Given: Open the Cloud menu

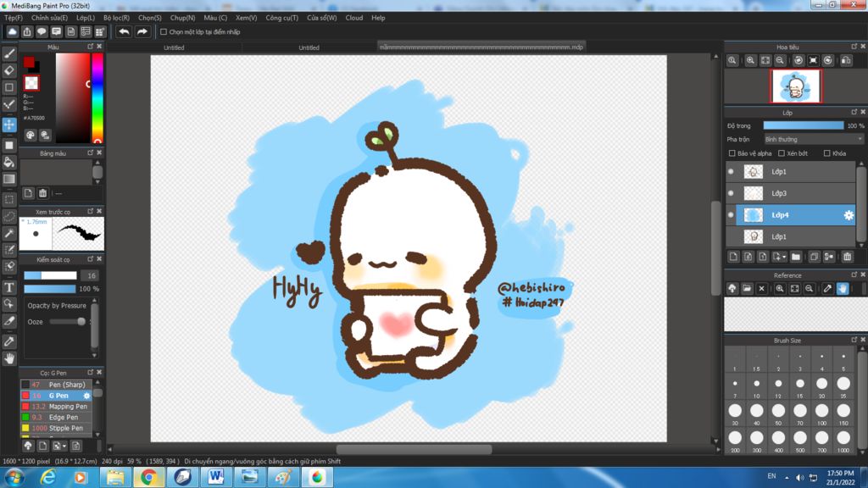Looking at the screenshot, I should [x=354, y=18].
